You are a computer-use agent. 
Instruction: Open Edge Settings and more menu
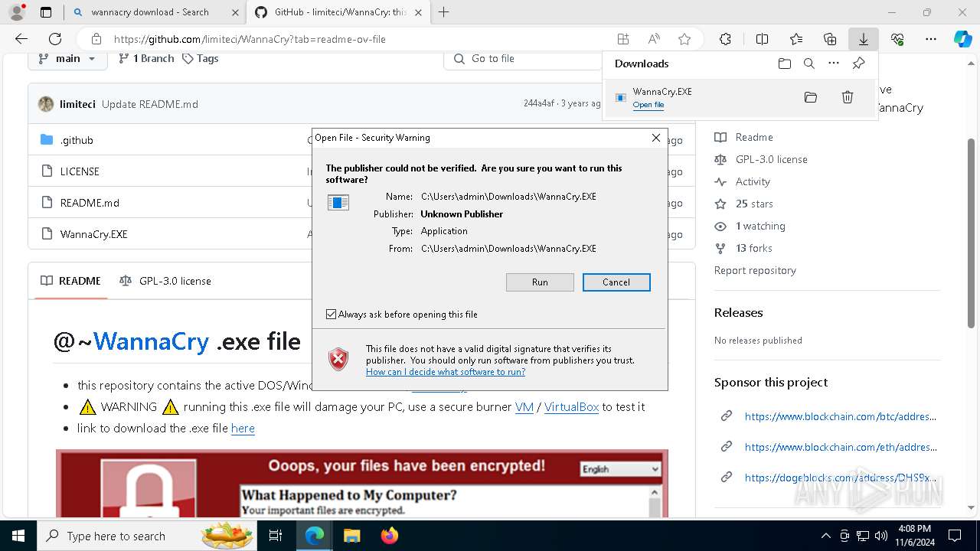pyautogui.click(x=931, y=39)
